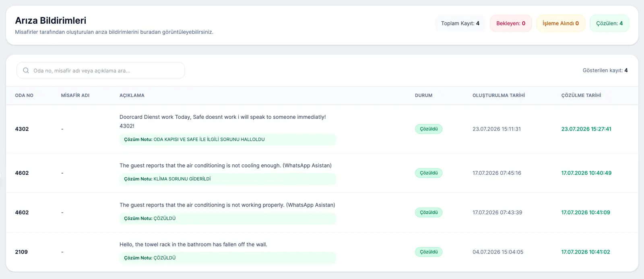Select room number 2109 cell
Image resolution: width=644 pixels, height=279 pixels.
[x=21, y=252]
